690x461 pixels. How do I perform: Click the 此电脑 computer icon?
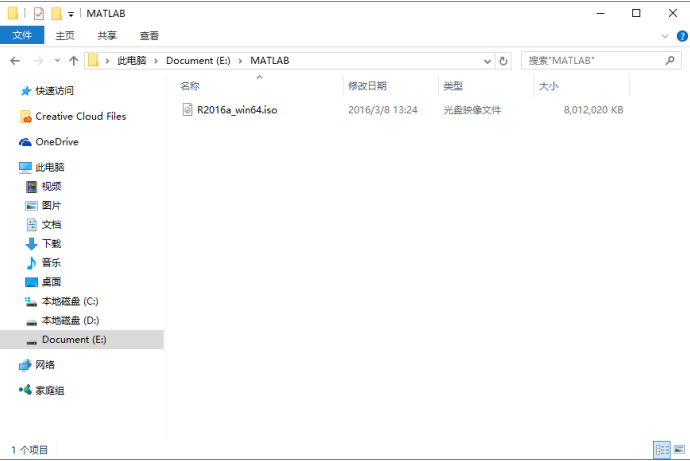[x=25, y=168]
